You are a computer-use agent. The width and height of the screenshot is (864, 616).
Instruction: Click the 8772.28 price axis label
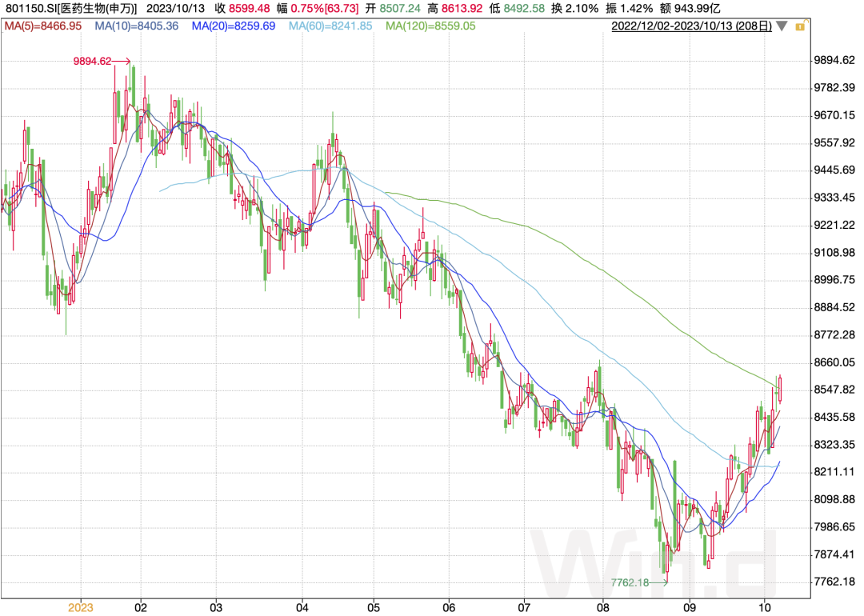834,335
